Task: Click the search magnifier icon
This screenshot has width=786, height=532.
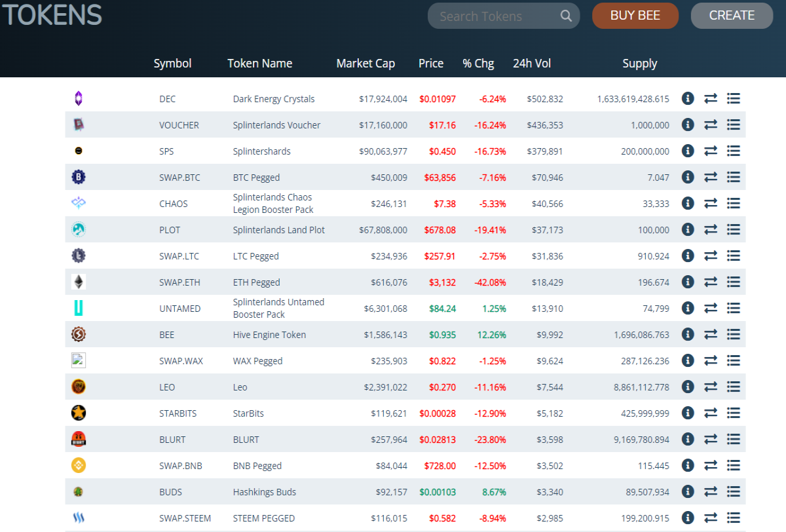Action: click(567, 16)
